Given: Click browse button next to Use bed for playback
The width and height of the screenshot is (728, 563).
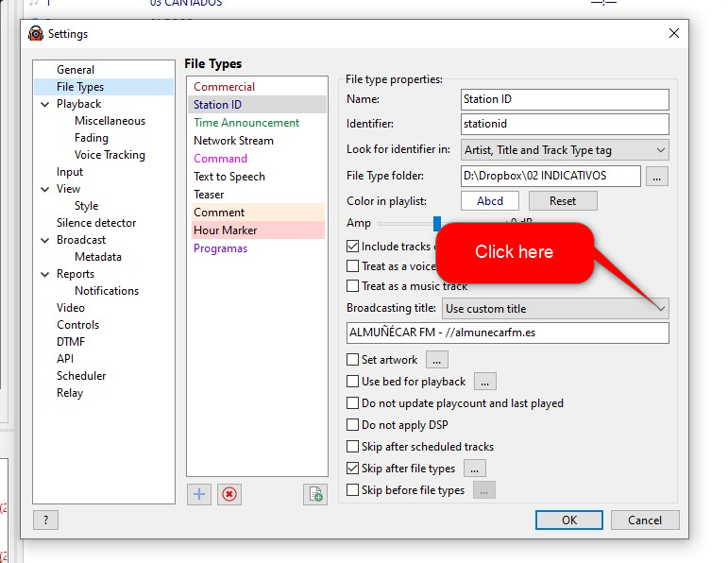Looking at the screenshot, I should (484, 382).
